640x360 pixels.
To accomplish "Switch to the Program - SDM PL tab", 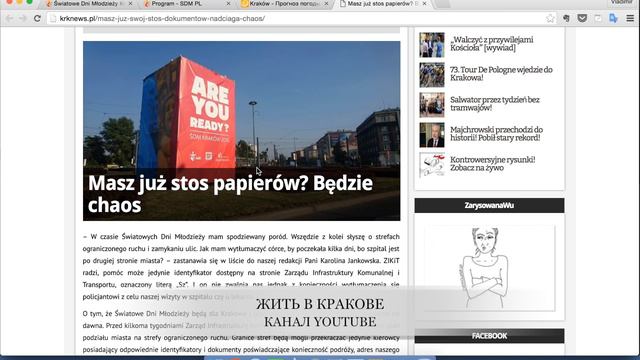I will pos(186,4).
